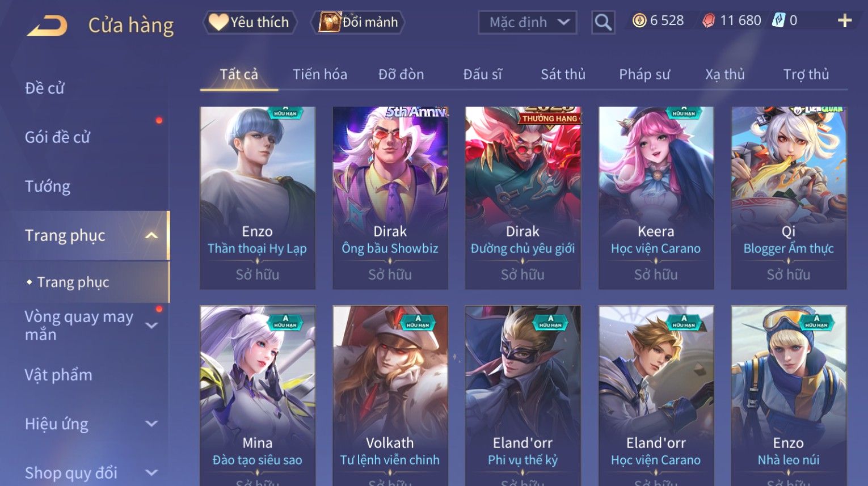The width and height of the screenshot is (868, 486).
Task: Switch to the Sát thủ tab
Action: click(563, 74)
